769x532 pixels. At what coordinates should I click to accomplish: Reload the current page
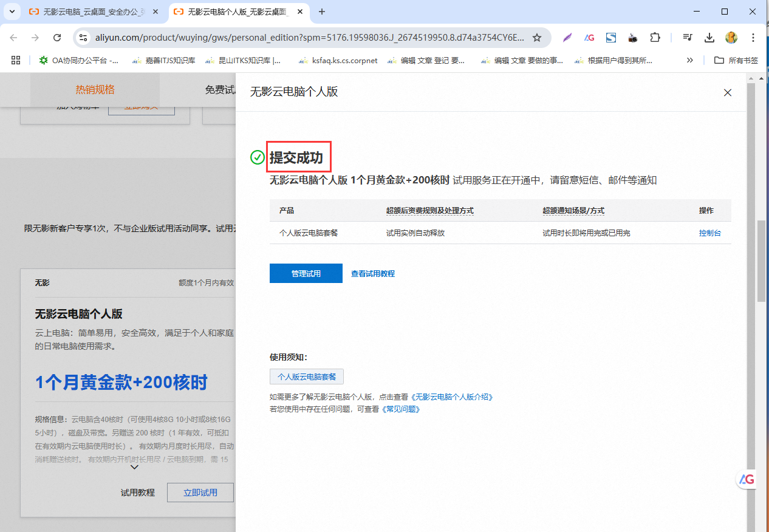click(57, 38)
